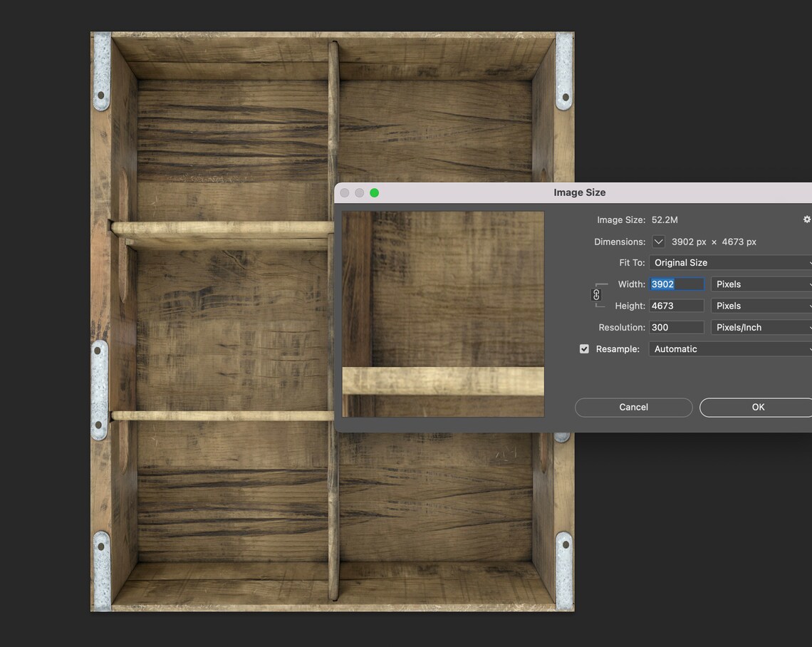812x647 pixels.
Task: Toggle the constrain proportions chain link icon
Action: click(x=596, y=295)
